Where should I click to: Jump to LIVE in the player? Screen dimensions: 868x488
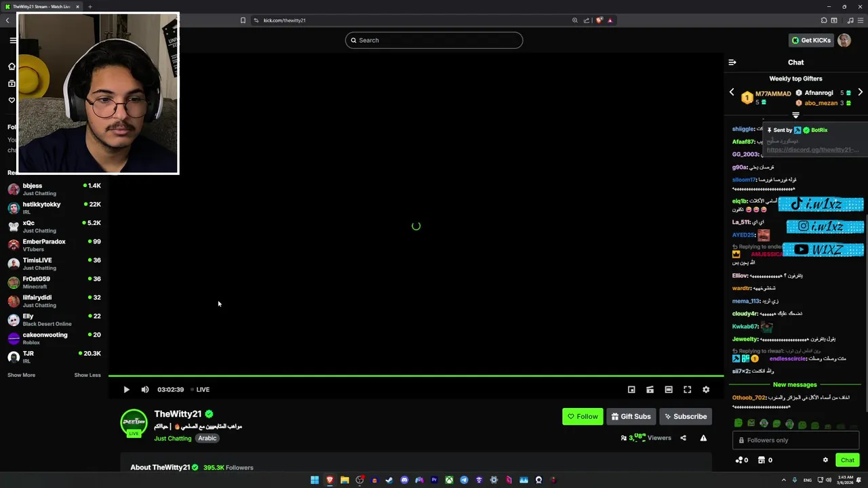pyautogui.click(x=200, y=390)
